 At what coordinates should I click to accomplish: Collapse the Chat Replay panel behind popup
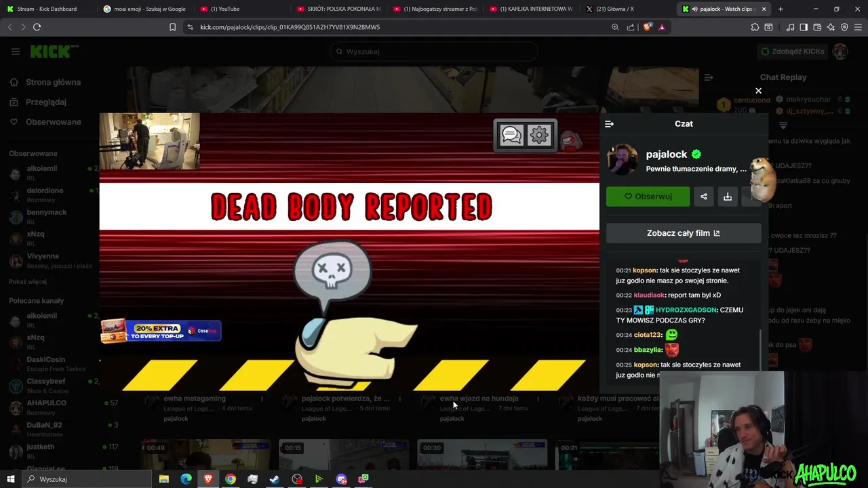[708, 77]
